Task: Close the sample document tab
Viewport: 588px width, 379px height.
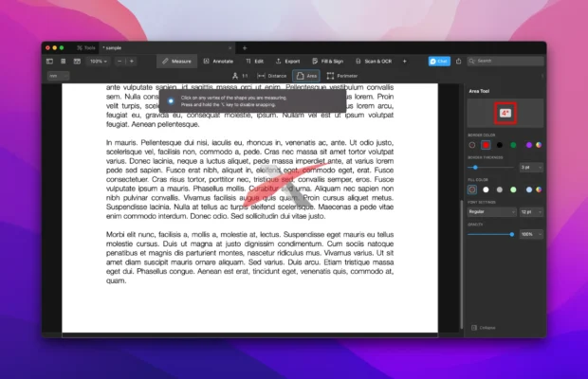Action: coord(230,48)
